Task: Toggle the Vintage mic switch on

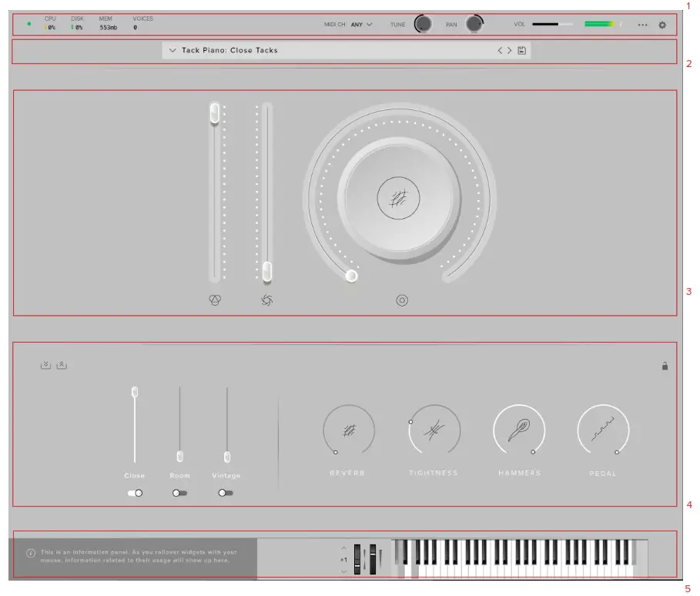Action: (x=226, y=493)
